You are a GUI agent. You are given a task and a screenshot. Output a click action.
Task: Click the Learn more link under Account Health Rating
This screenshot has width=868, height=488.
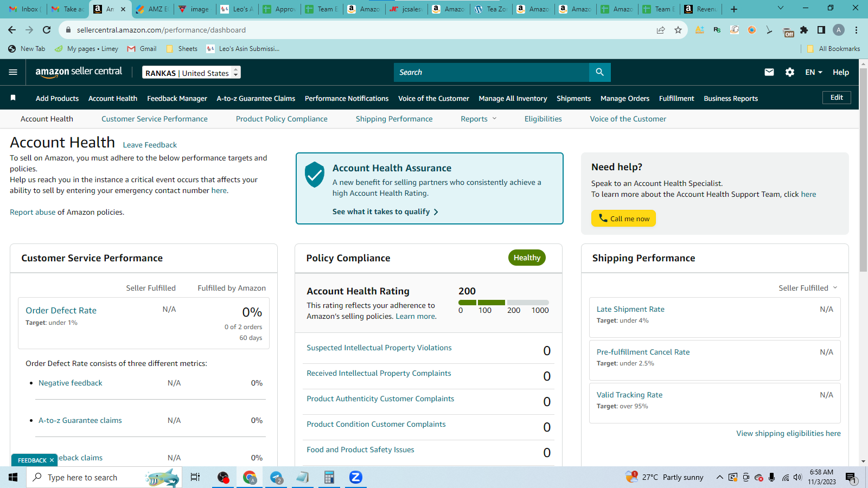tap(415, 316)
